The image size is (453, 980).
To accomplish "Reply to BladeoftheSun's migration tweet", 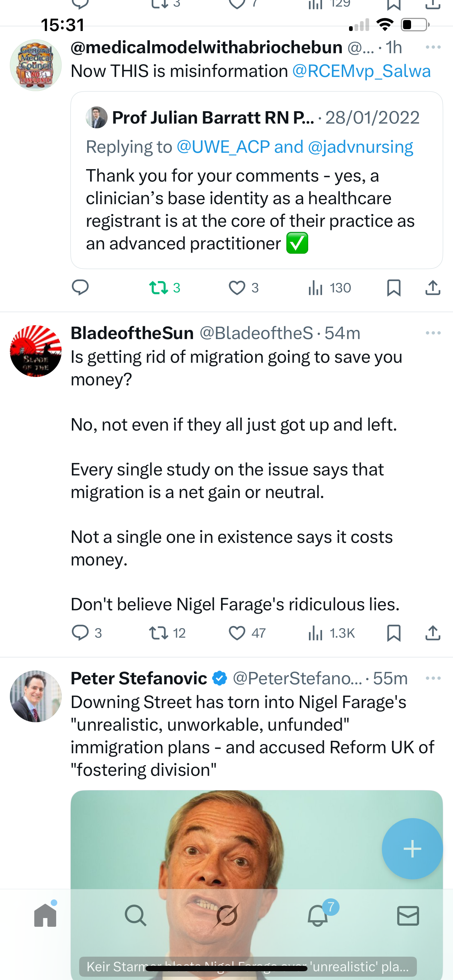I will point(80,633).
